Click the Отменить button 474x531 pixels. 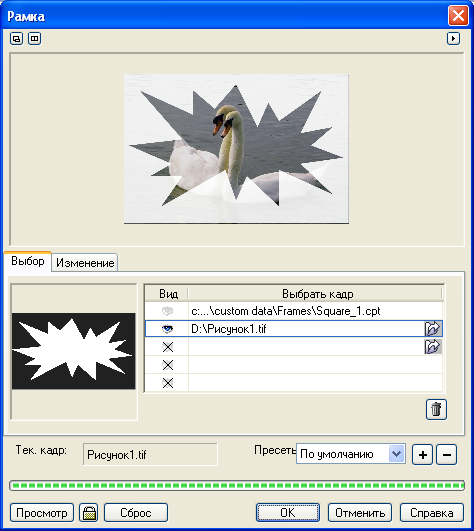(360, 513)
